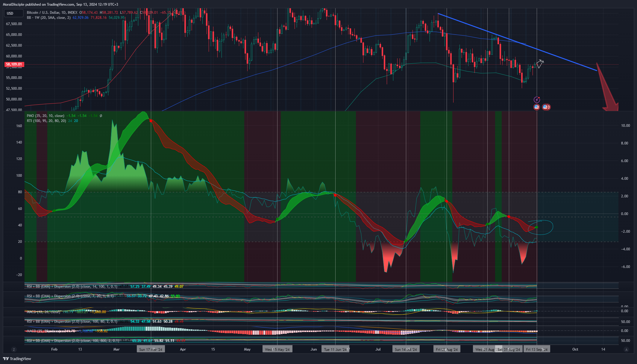The image size is (637, 364).
Task: Click the 65,000.00 price axis label
Action: tap(14, 35)
